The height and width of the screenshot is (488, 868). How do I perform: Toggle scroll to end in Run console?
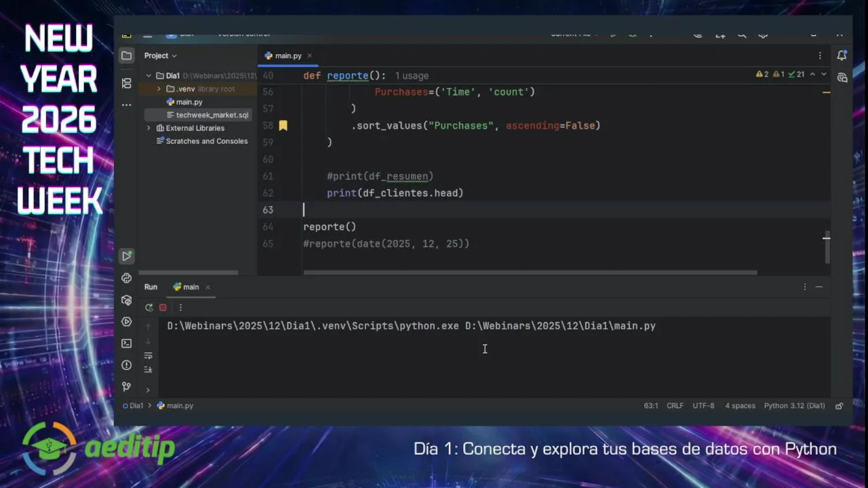click(x=148, y=369)
